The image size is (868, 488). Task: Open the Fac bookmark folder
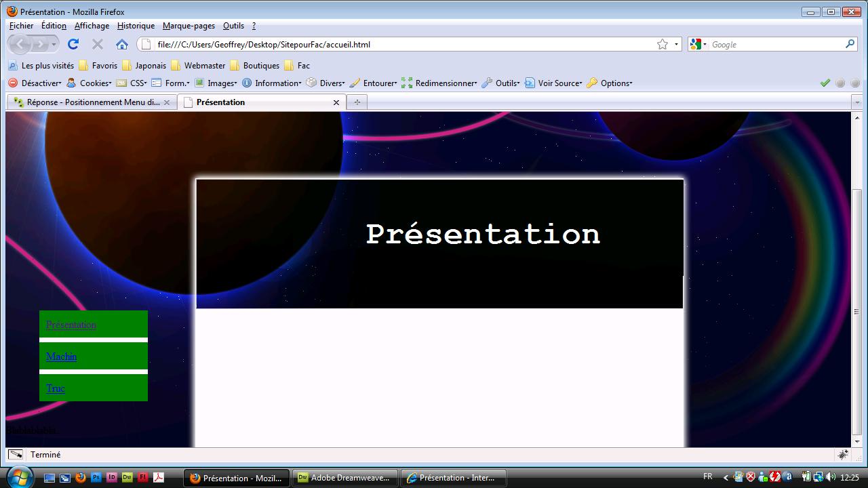point(297,66)
